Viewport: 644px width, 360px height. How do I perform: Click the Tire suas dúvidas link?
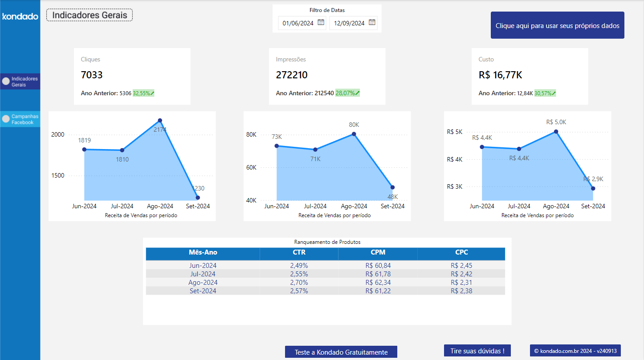(x=477, y=351)
